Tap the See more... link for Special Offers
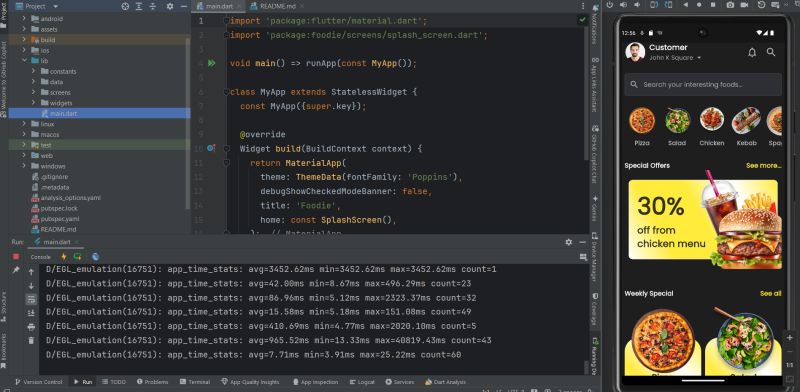 763,165
